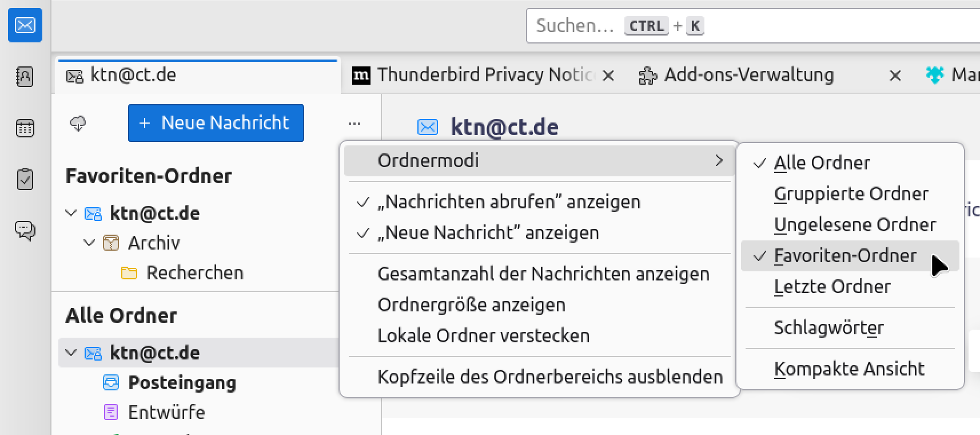Open the Tasks space
Screen dimensions: 980x435
25,179
